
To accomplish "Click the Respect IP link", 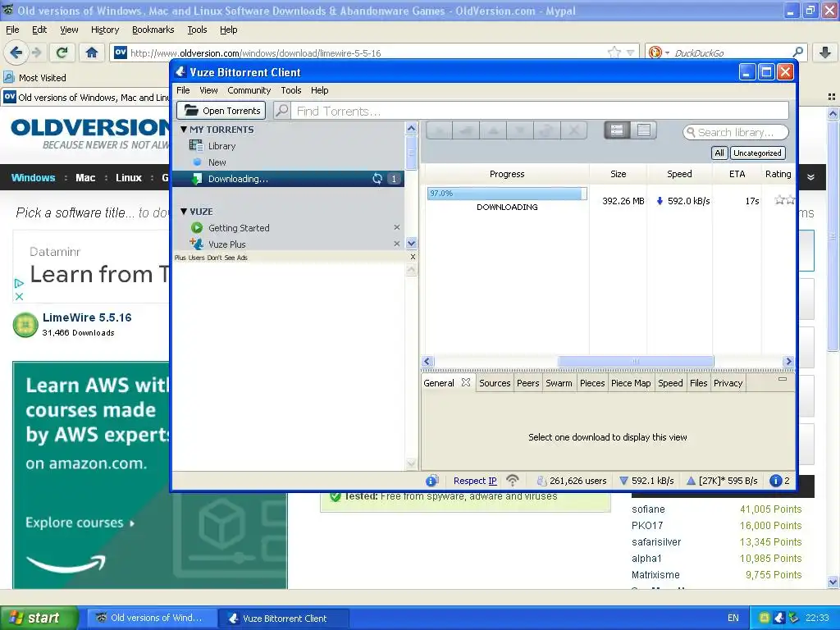I will [x=475, y=481].
